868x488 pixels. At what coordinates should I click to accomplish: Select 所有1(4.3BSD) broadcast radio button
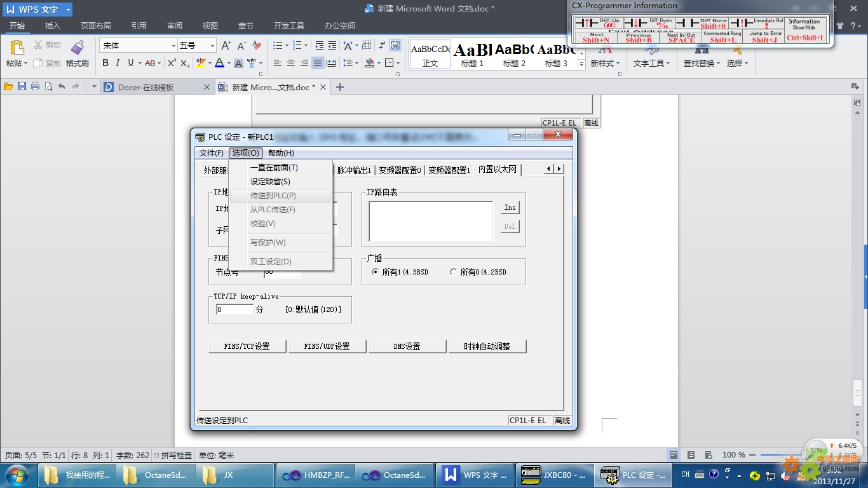point(375,272)
